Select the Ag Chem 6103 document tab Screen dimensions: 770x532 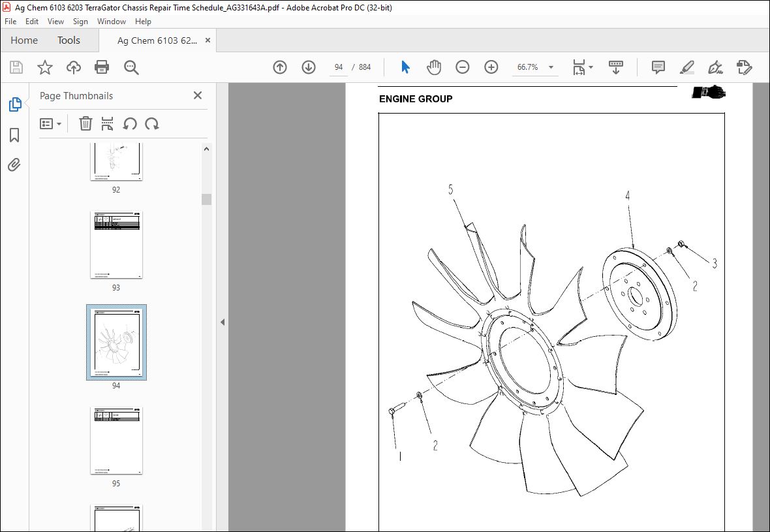coord(157,40)
